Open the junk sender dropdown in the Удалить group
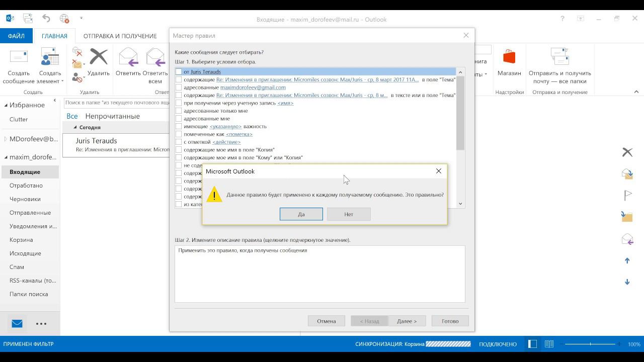This screenshot has height=362, width=644. tap(78, 77)
